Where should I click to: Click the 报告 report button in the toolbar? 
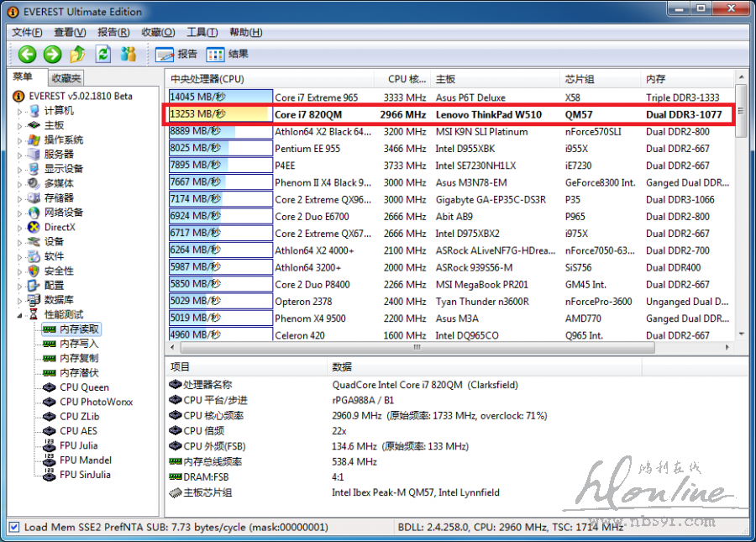pyautogui.click(x=177, y=55)
